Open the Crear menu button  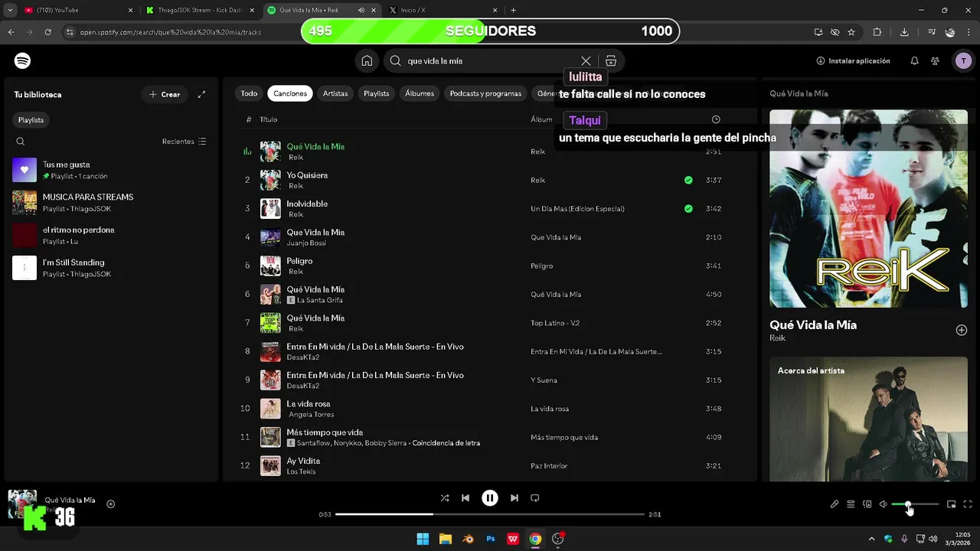point(165,94)
